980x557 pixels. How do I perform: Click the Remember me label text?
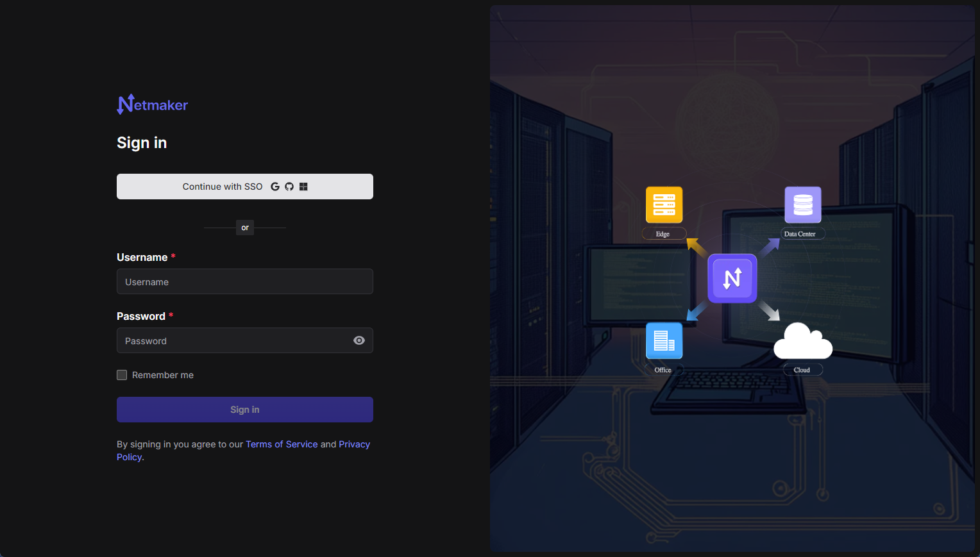163,375
